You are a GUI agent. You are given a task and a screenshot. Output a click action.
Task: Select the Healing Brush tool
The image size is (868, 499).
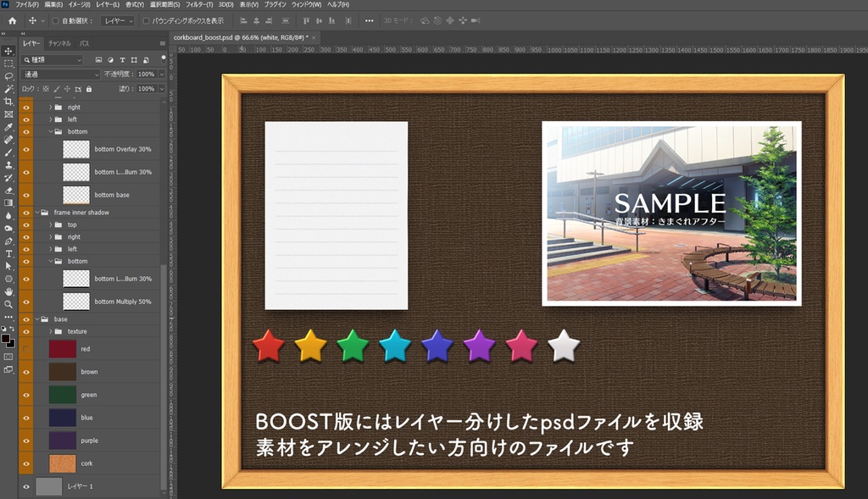pyautogui.click(x=8, y=140)
